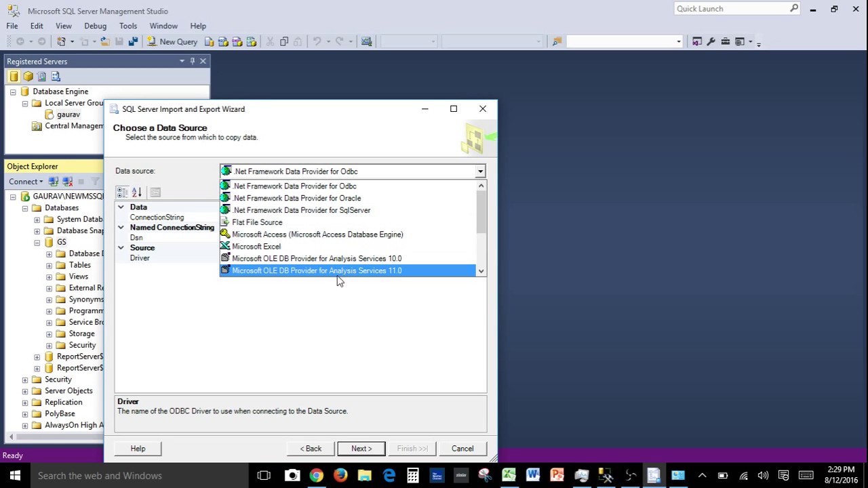Collapse the Named ConnectionString category
Screen dimensions: 868x488
121,227
